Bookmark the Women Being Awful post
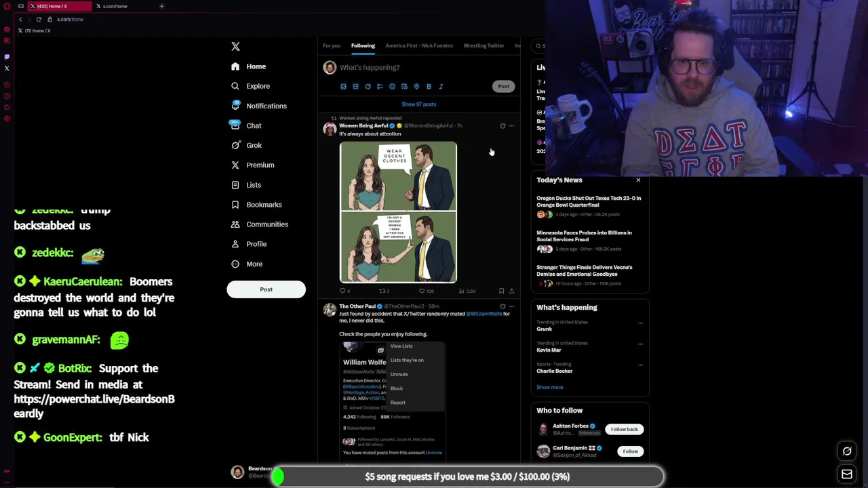The width and height of the screenshot is (868, 488). point(501,291)
